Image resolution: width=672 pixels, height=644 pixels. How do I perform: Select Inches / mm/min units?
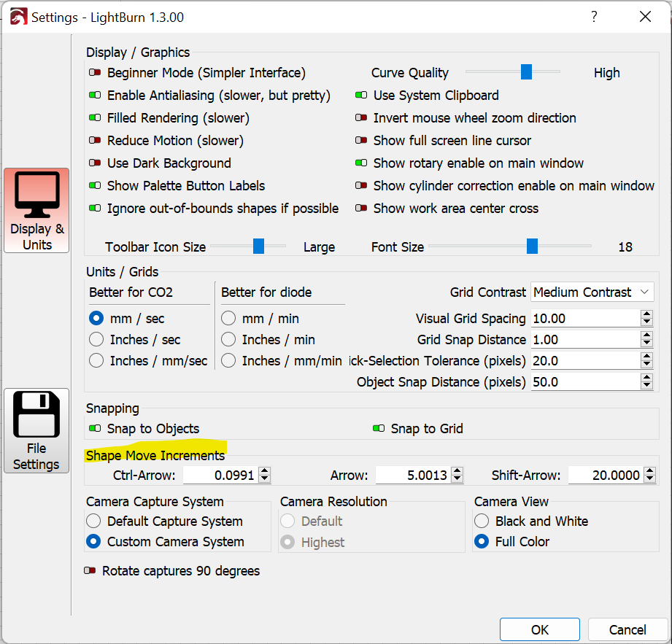point(228,360)
